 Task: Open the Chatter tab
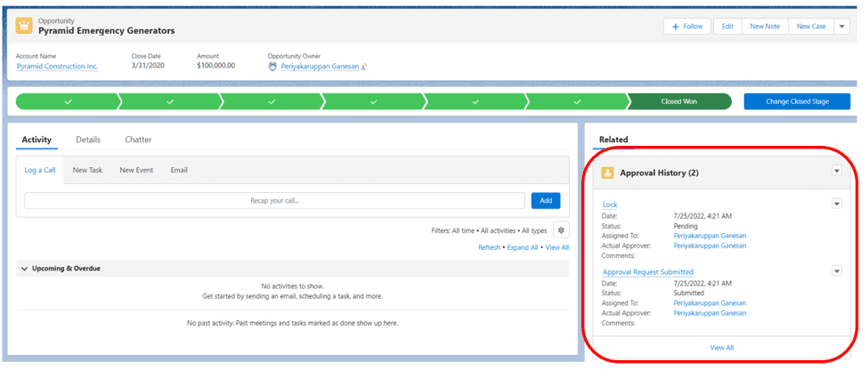click(138, 140)
